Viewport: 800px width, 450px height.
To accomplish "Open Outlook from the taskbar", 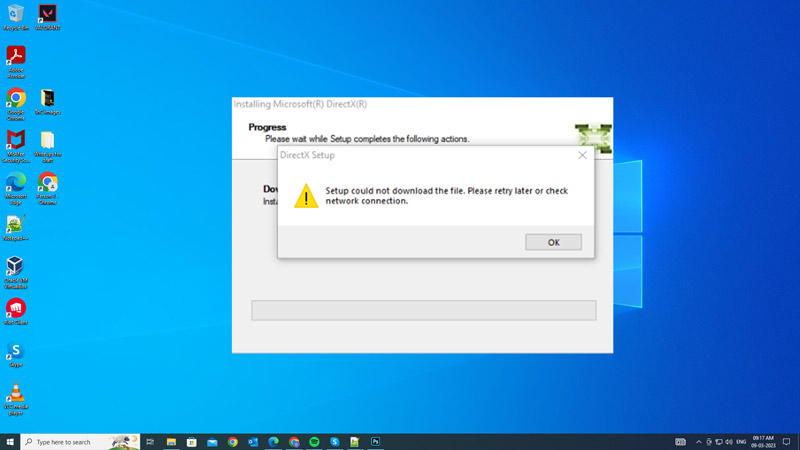I will click(253, 442).
